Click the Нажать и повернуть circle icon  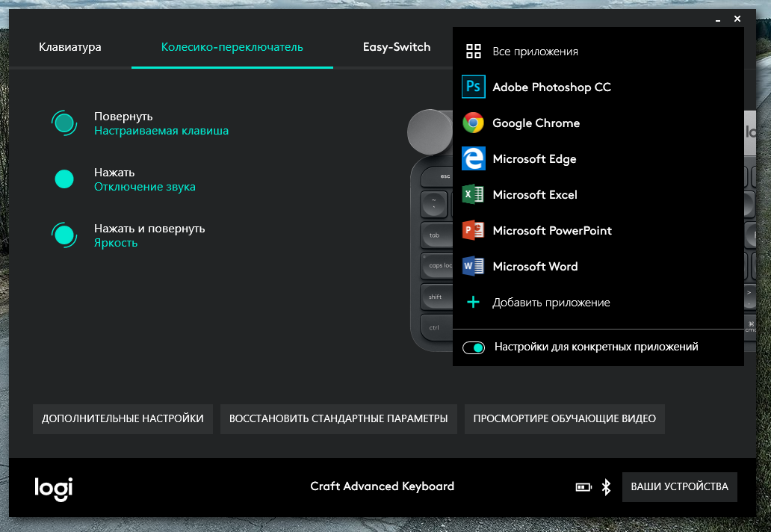pyautogui.click(x=64, y=235)
